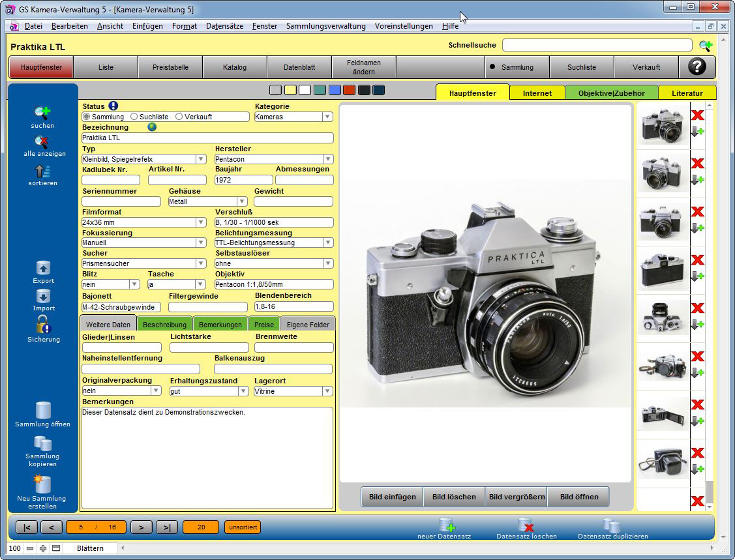
Task: Delete second thumbnail with red X
Action: point(698,163)
